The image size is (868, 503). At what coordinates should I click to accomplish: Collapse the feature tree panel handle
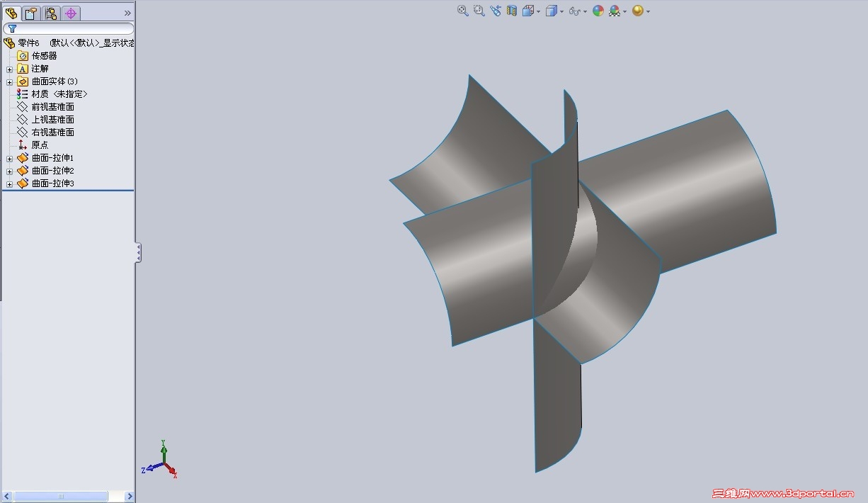pos(139,252)
